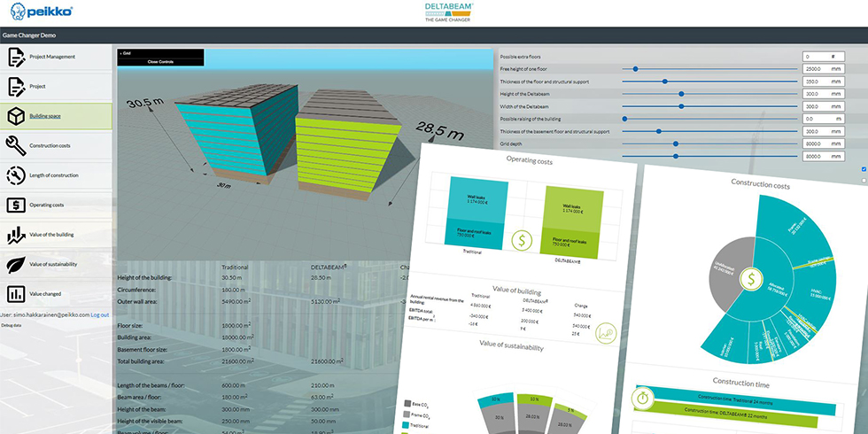Viewport: 868px width, 434px height.
Task: Open Construction costs wrench icon
Action: tap(16, 145)
